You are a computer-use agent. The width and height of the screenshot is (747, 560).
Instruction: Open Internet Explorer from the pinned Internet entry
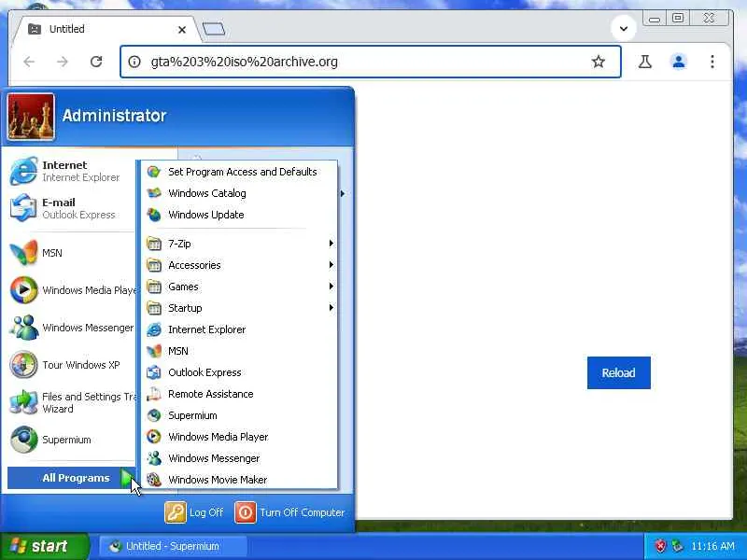point(72,171)
